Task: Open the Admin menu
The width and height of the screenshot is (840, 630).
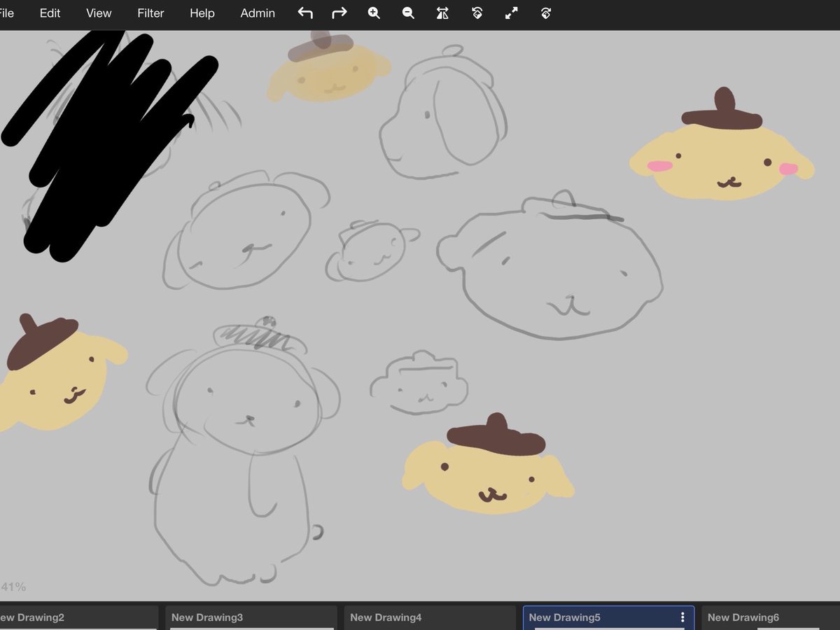Action: tap(258, 13)
